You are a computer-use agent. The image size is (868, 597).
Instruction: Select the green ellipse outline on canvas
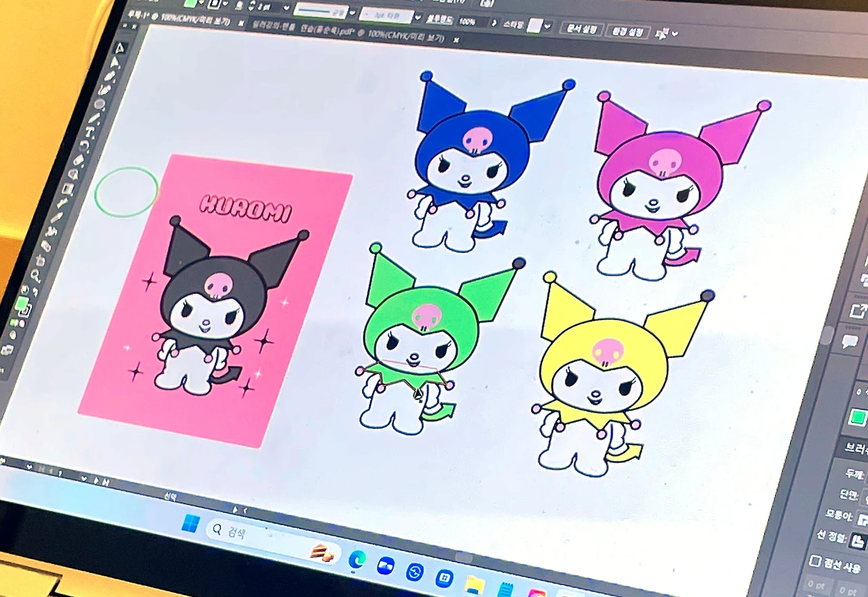[127, 192]
